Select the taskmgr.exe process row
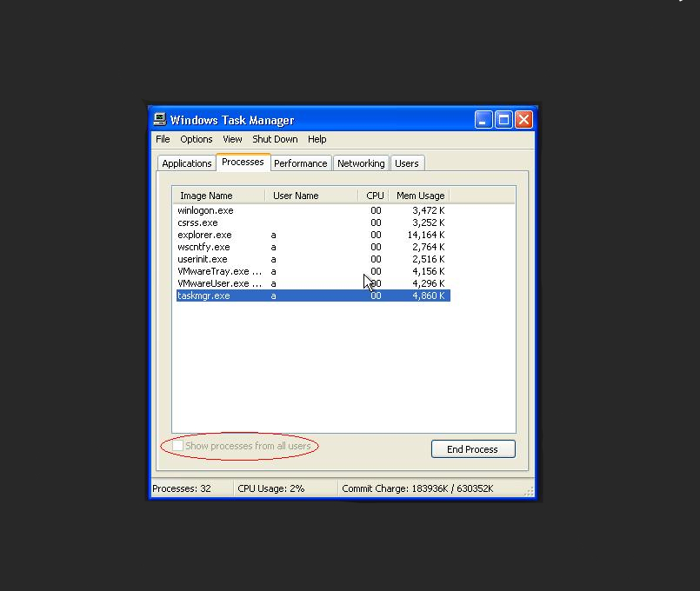This screenshot has height=591, width=700. (x=313, y=295)
